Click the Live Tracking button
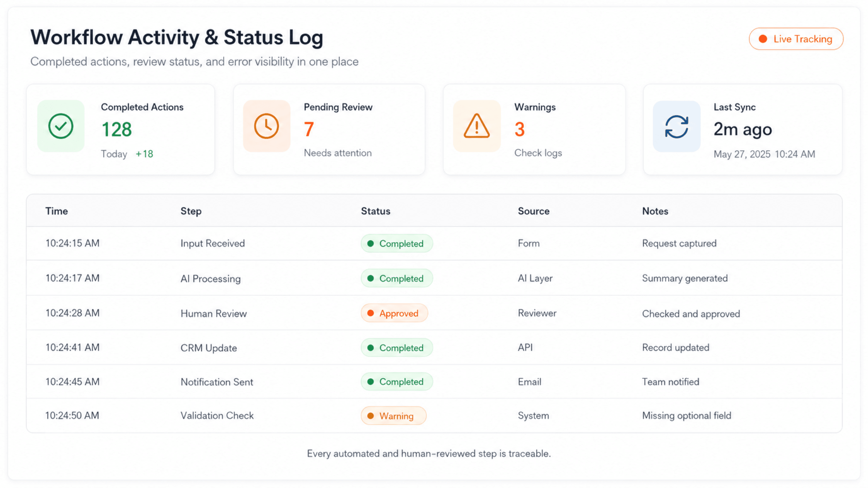868x488 pixels. (x=796, y=39)
